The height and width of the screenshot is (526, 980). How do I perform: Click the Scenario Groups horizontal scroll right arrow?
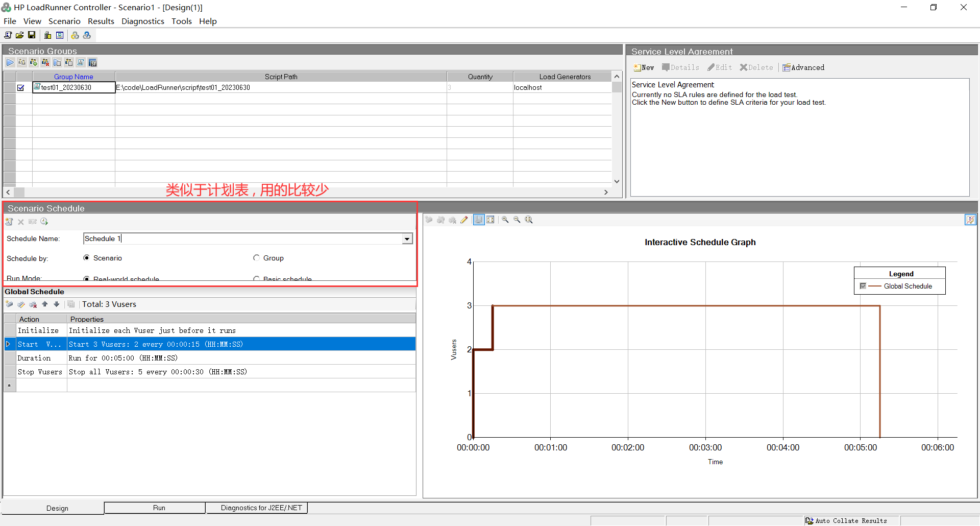606,193
